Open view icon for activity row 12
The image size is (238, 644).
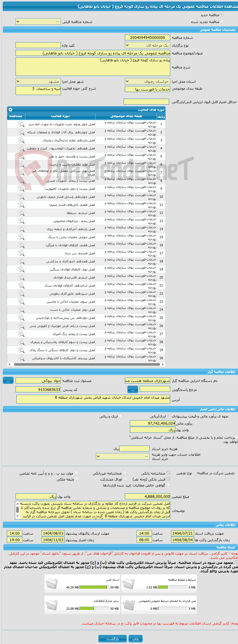tap(21, 213)
